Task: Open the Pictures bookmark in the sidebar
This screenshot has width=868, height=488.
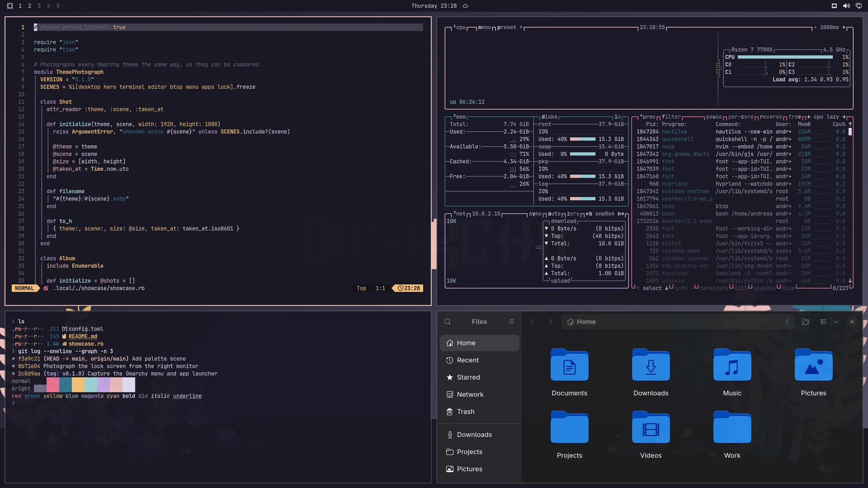Action: [x=479, y=469]
